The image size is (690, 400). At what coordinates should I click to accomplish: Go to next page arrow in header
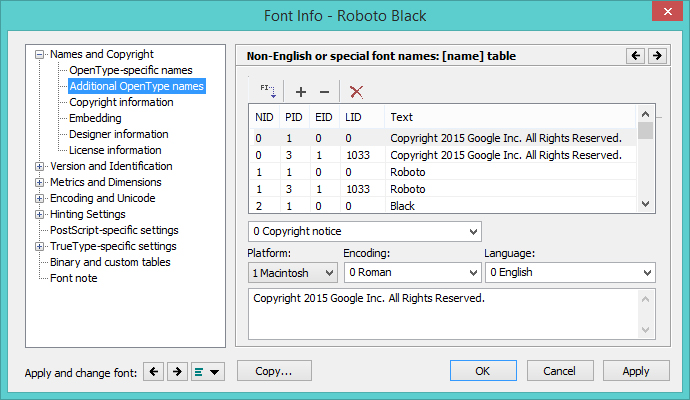656,56
